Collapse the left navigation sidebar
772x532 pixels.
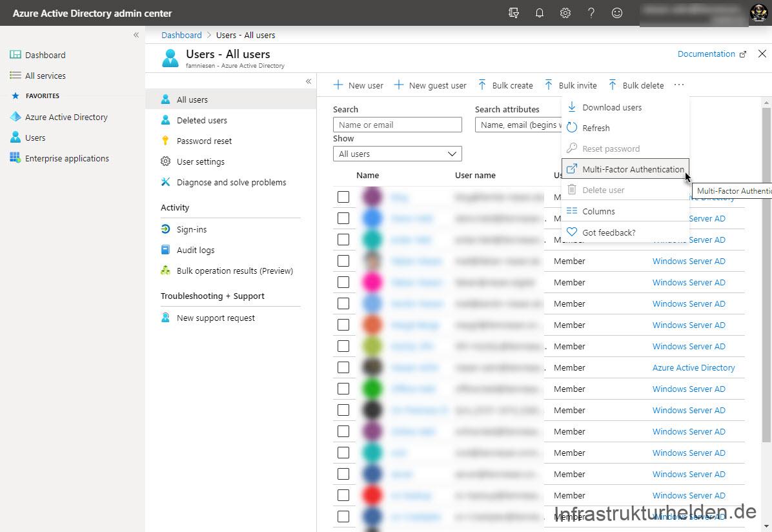pos(136,35)
